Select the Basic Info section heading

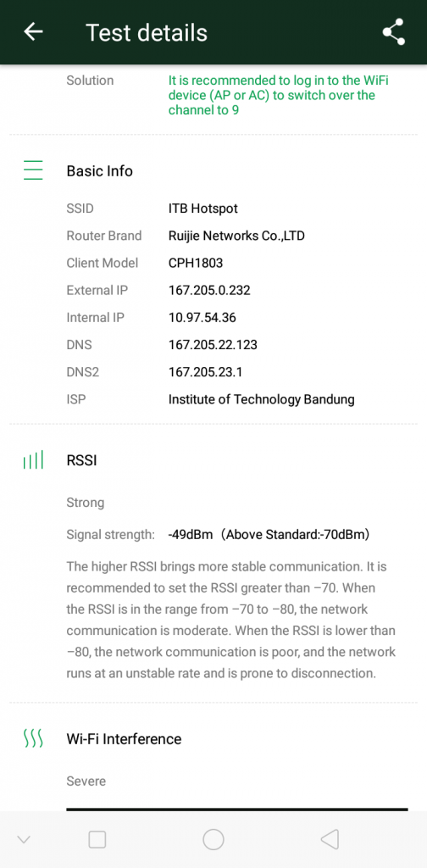[x=100, y=171]
